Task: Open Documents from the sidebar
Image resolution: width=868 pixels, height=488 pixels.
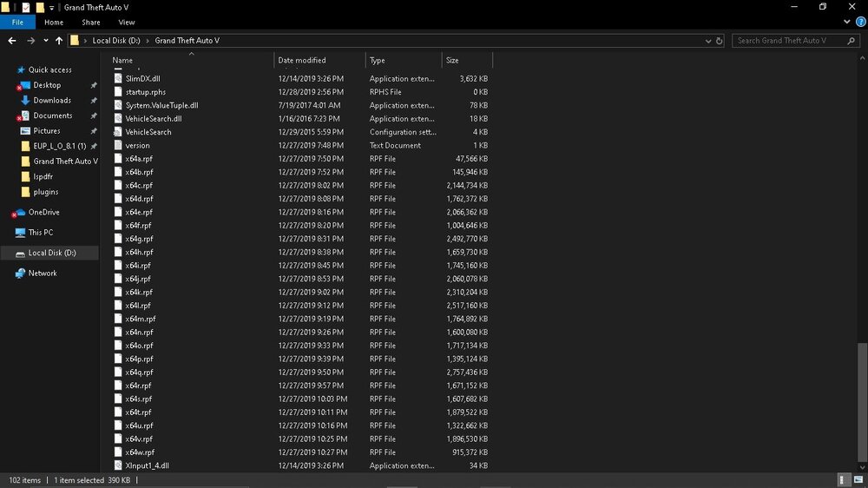Action: click(52, 115)
